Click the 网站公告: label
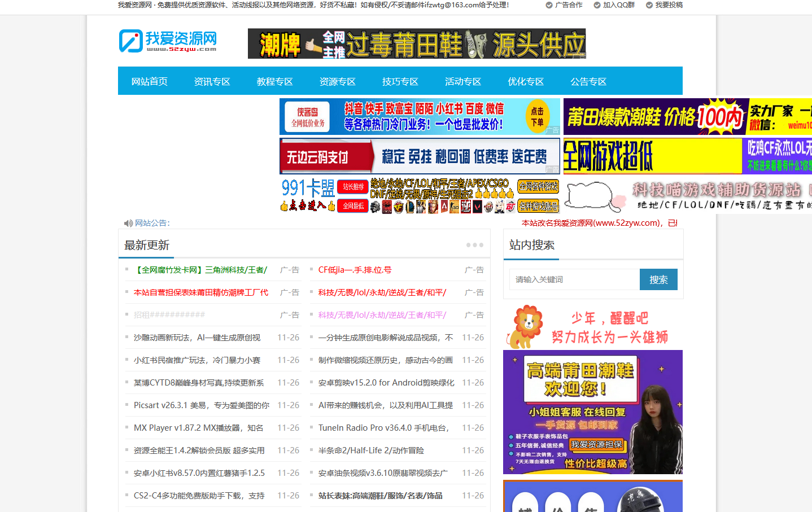Viewport: 812px width, 512px height. tap(152, 224)
